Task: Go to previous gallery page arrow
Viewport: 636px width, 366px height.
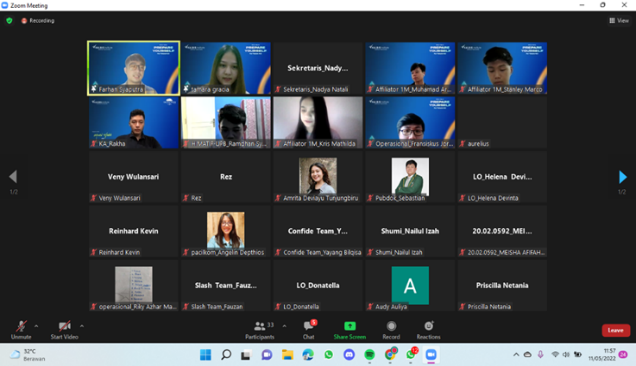Action: 13,177
